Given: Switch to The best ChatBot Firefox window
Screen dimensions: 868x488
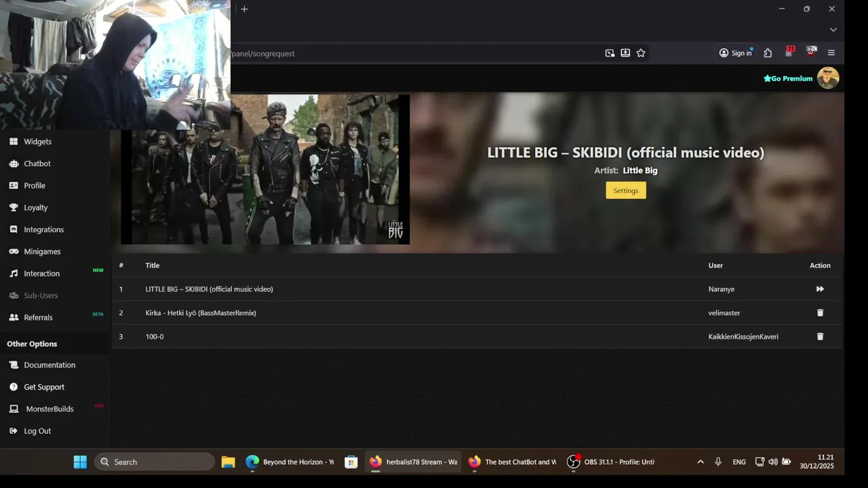Looking at the screenshot, I should point(513,462).
